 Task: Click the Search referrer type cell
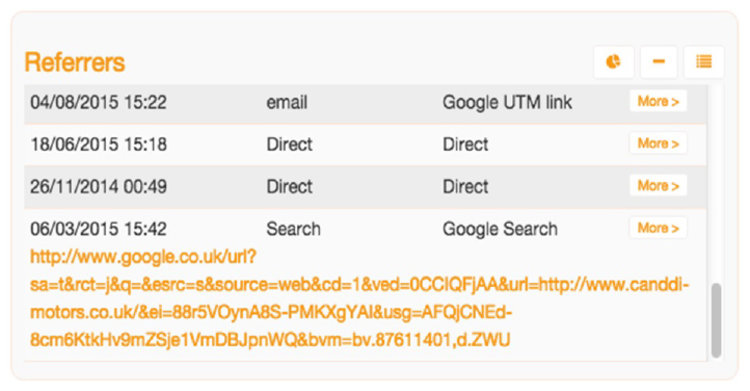click(293, 229)
